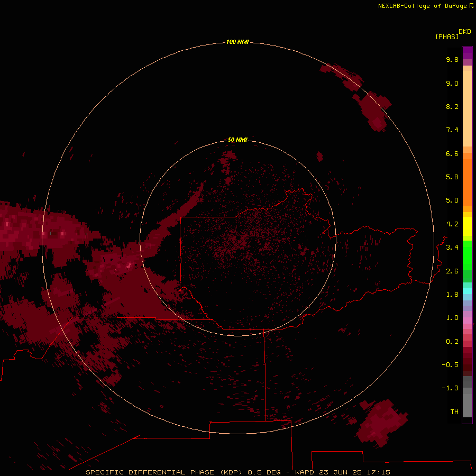476x476 pixels.
Task: Click the NEXLAB-College of DuPage watermark text
Action: coord(423,6)
